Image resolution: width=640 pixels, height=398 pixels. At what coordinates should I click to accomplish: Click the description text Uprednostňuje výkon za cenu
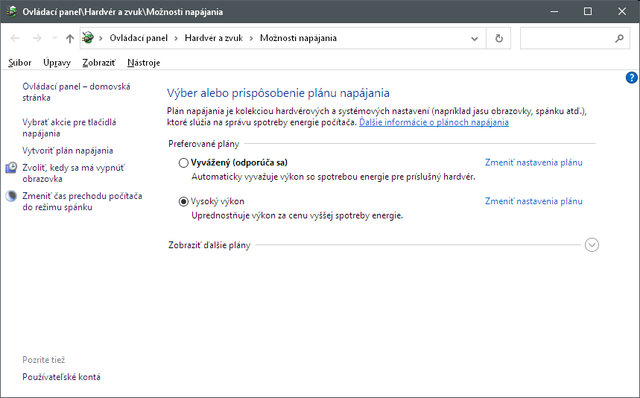pyautogui.click(x=297, y=216)
